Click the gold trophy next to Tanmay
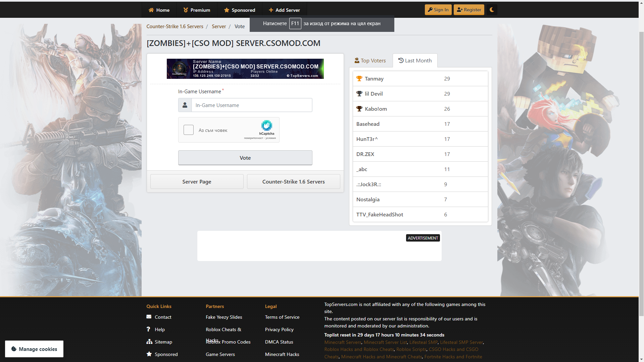644x362 pixels. pyautogui.click(x=359, y=79)
